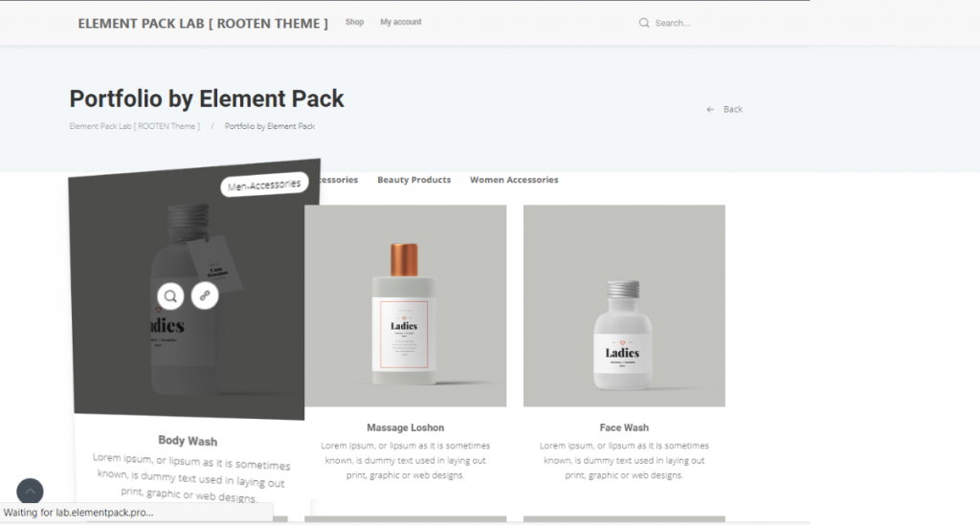Click the Face Wash product image

click(x=624, y=306)
